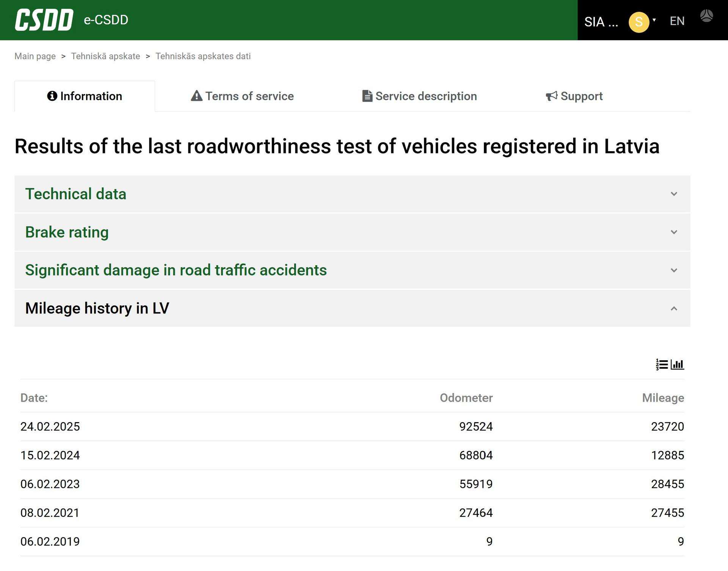Expand the Technical data section
Screen dimensions: 728x571
[x=352, y=194]
